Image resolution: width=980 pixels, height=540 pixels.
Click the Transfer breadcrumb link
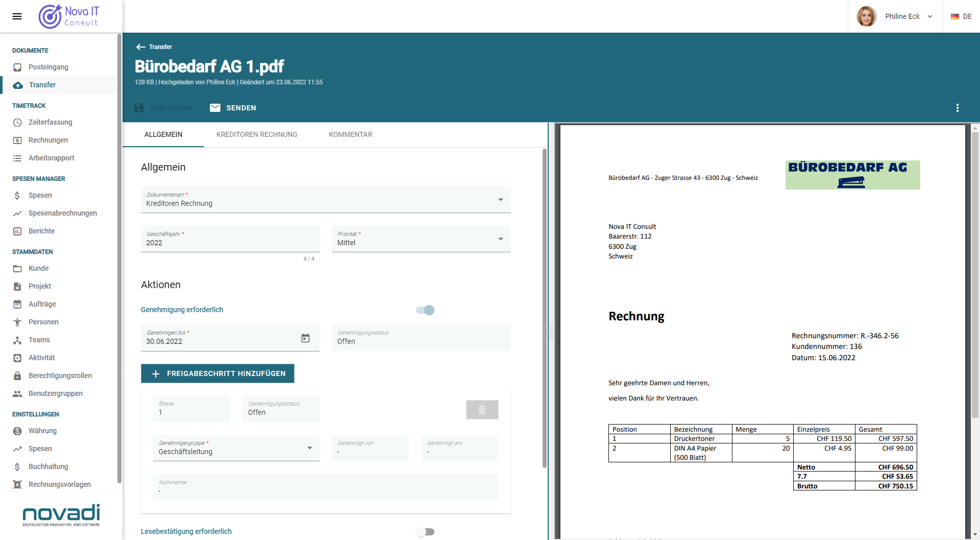coord(160,47)
